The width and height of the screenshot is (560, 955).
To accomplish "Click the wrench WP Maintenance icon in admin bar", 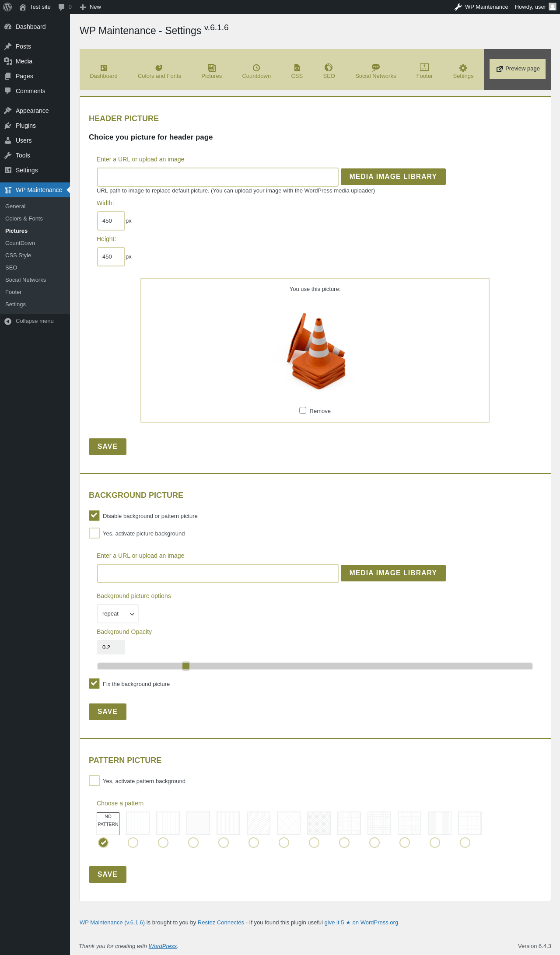I will click(x=458, y=7).
